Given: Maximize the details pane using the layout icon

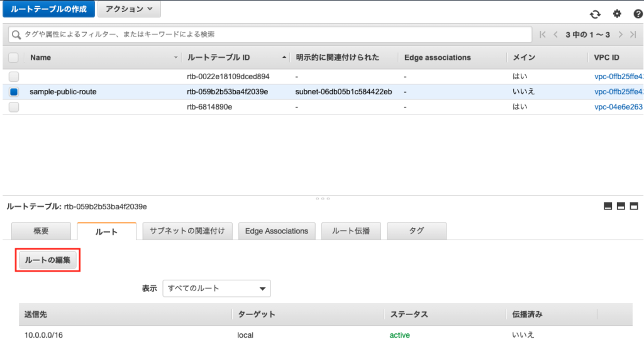Looking at the screenshot, I should [634, 206].
